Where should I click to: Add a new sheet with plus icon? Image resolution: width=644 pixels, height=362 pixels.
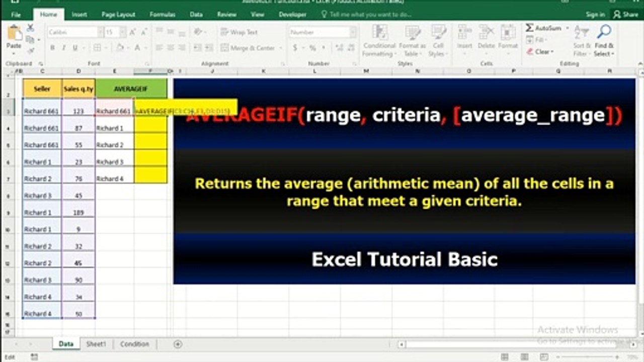(x=178, y=344)
